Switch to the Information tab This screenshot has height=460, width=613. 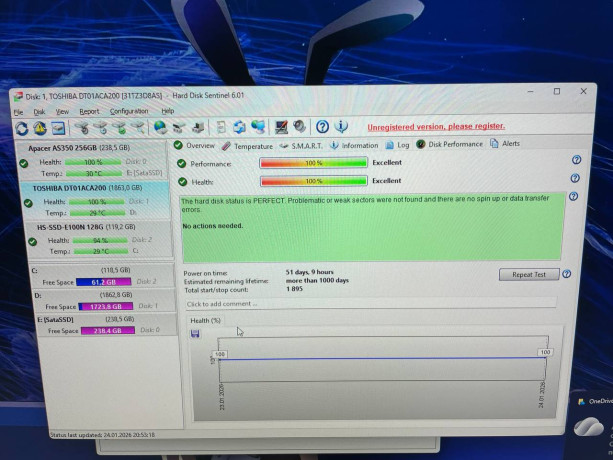tap(354, 145)
